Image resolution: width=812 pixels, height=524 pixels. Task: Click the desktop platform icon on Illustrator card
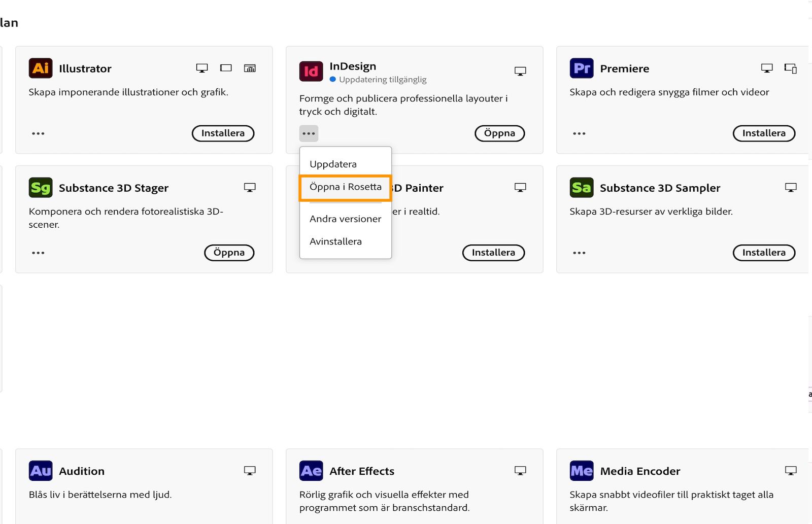click(x=202, y=68)
